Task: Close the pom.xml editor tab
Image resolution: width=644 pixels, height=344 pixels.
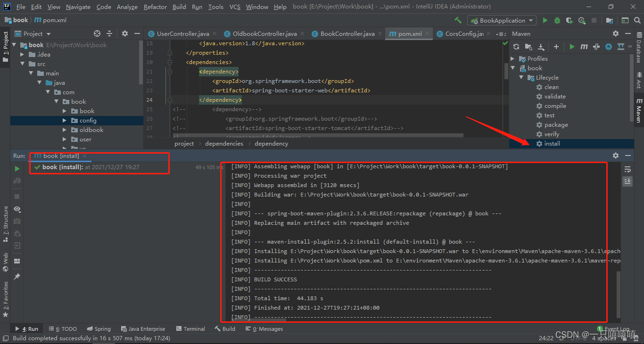Action: [x=428, y=33]
